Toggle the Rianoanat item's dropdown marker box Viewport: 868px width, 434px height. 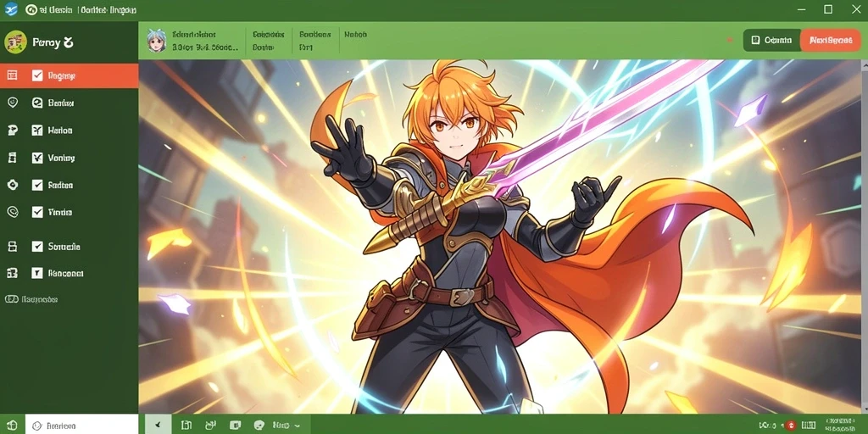[x=37, y=273]
